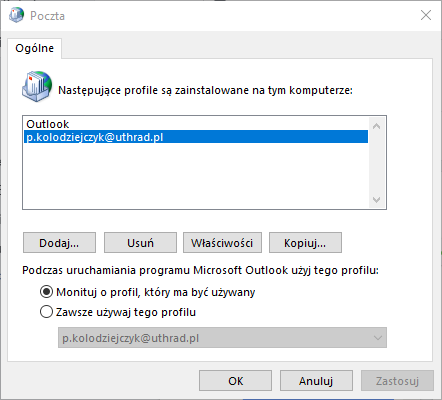Select Zawsze używaj tego profilu option
Viewport: 442px width, 400px height.
click(x=46, y=312)
